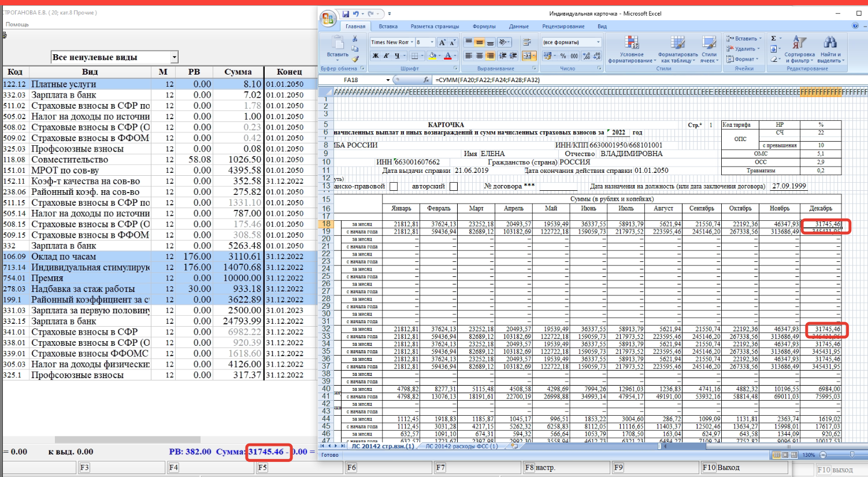868x477 pixels.
Task: Open the 'Все ненулевые виды' dropdown
Action: [175, 57]
